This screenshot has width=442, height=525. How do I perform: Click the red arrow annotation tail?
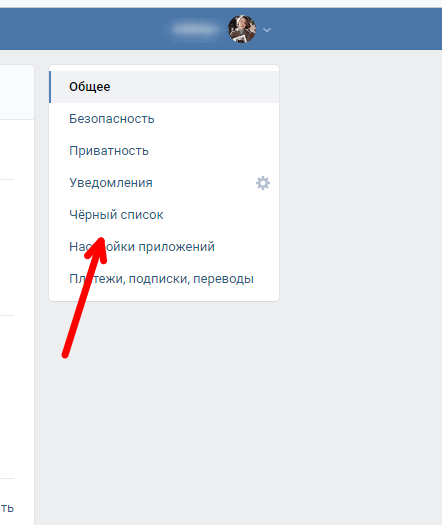pyautogui.click(x=66, y=353)
